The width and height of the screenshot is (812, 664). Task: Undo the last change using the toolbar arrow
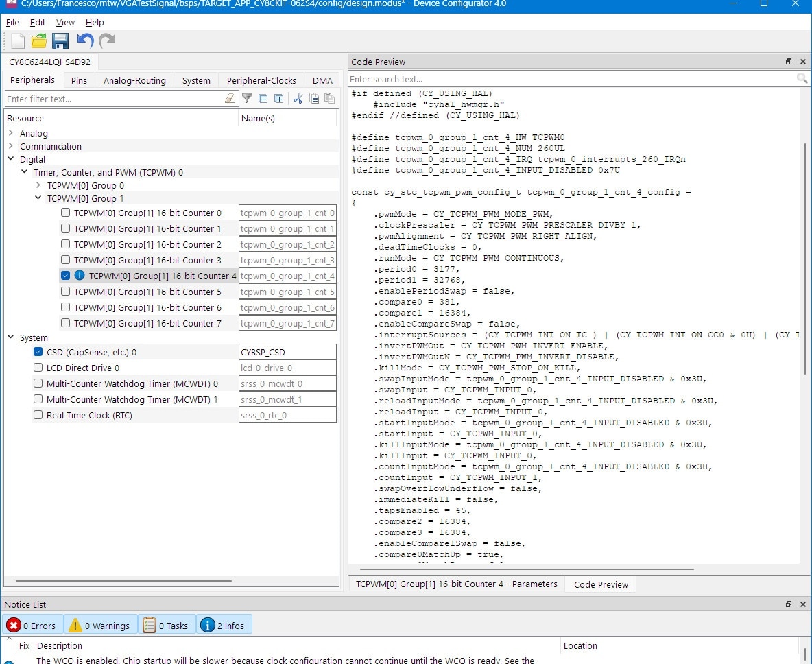pyautogui.click(x=85, y=41)
